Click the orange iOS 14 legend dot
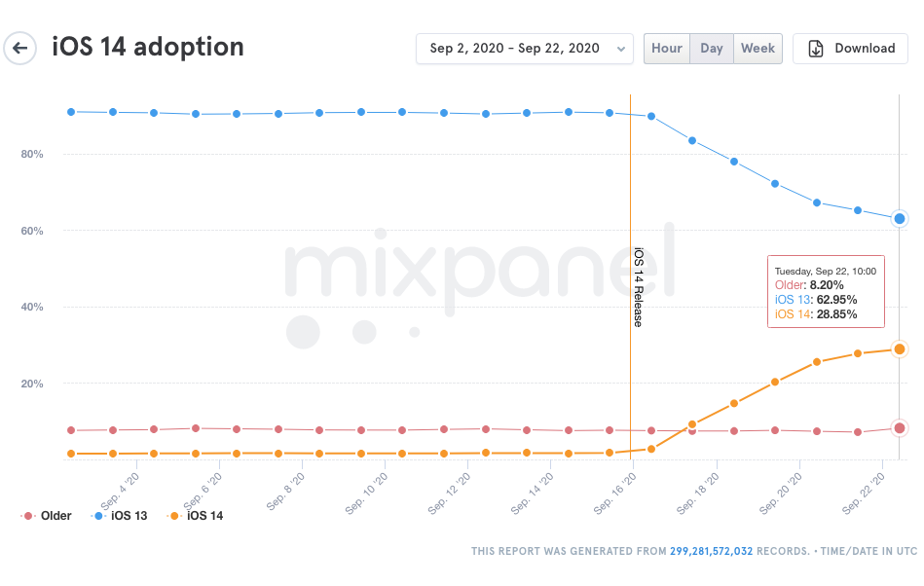Image resolution: width=924 pixels, height=586 pixels. pos(174,516)
